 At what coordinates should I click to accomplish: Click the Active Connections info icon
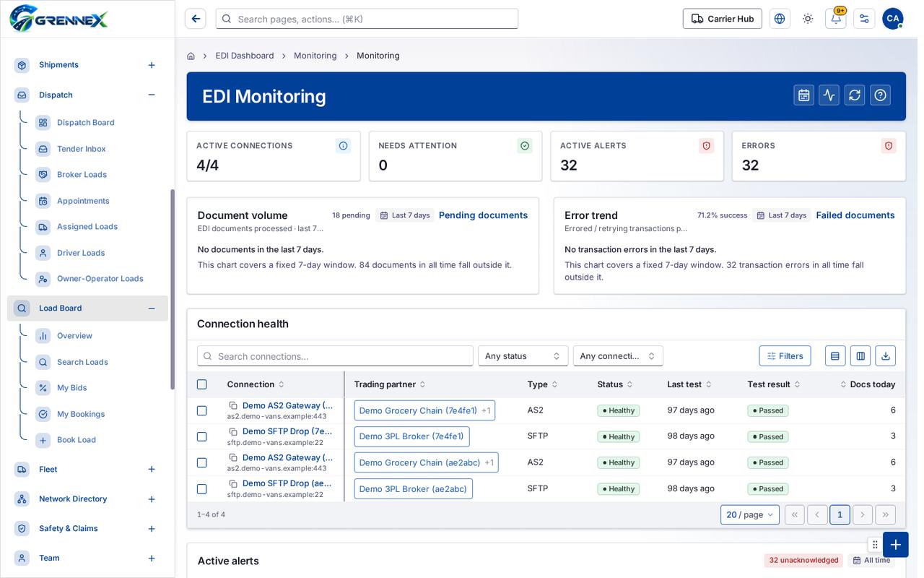tap(343, 146)
